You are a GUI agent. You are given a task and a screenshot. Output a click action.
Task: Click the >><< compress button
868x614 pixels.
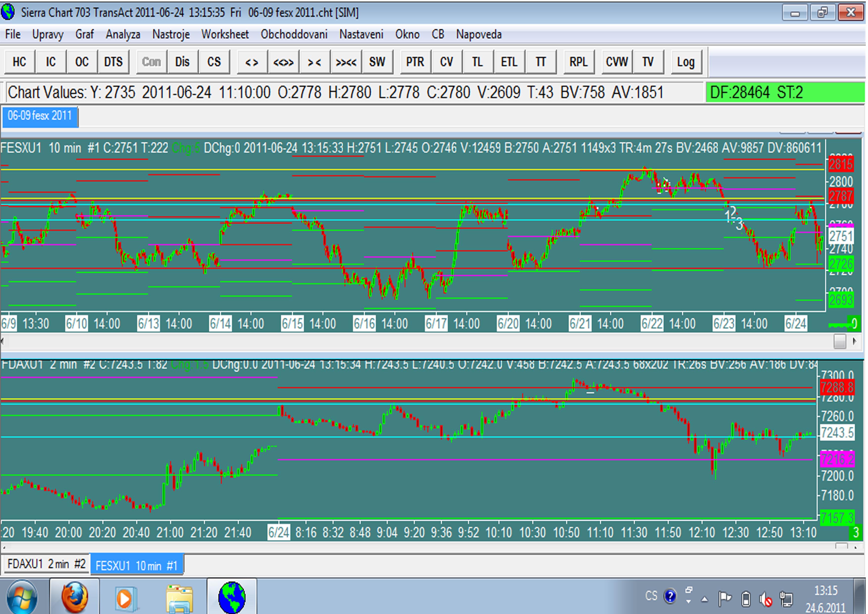point(346,62)
